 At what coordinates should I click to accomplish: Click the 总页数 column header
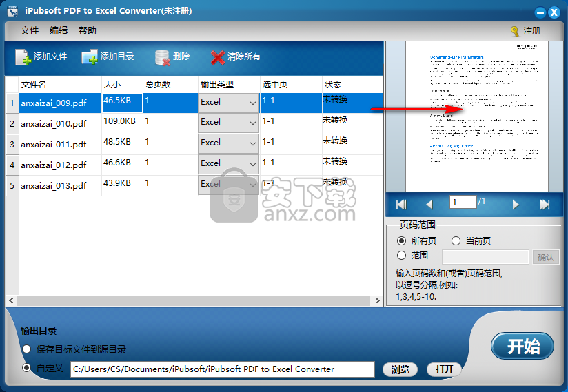click(x=170, y=85)
